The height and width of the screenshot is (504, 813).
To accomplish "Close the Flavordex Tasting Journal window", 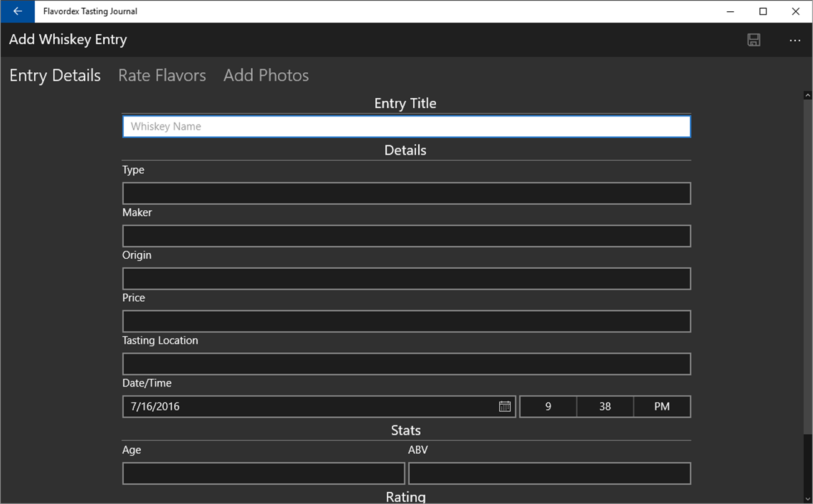I will 796,11.
